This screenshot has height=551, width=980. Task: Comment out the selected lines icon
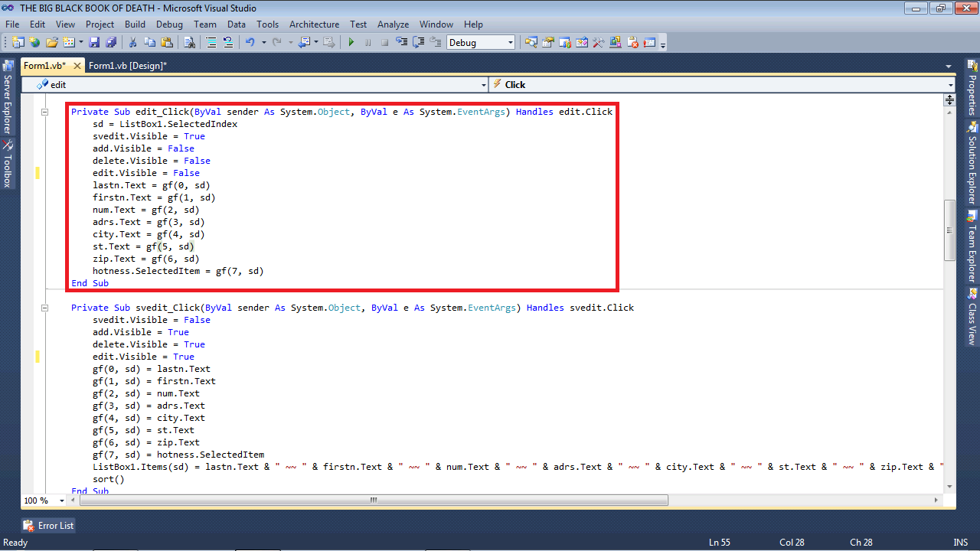(x=211, y=42)
